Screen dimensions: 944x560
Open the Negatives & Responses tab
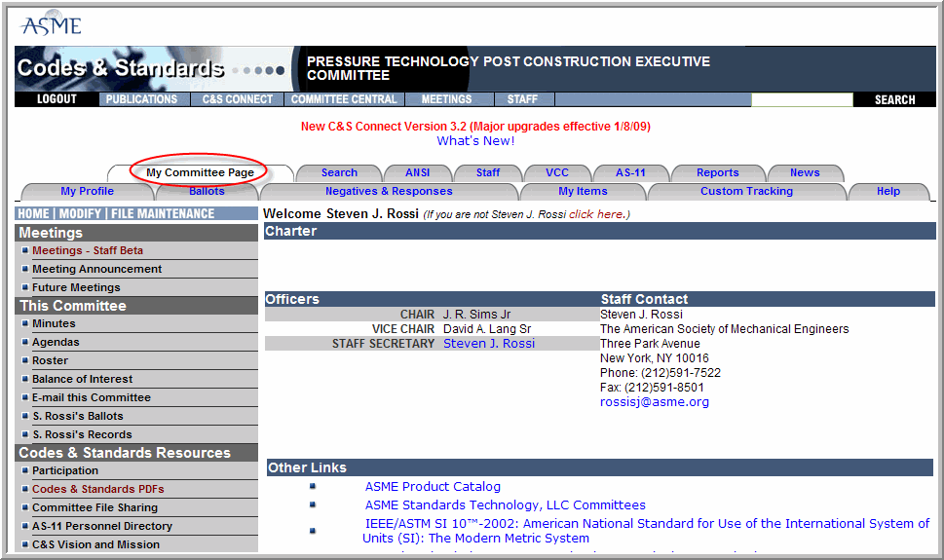[389, 192]
